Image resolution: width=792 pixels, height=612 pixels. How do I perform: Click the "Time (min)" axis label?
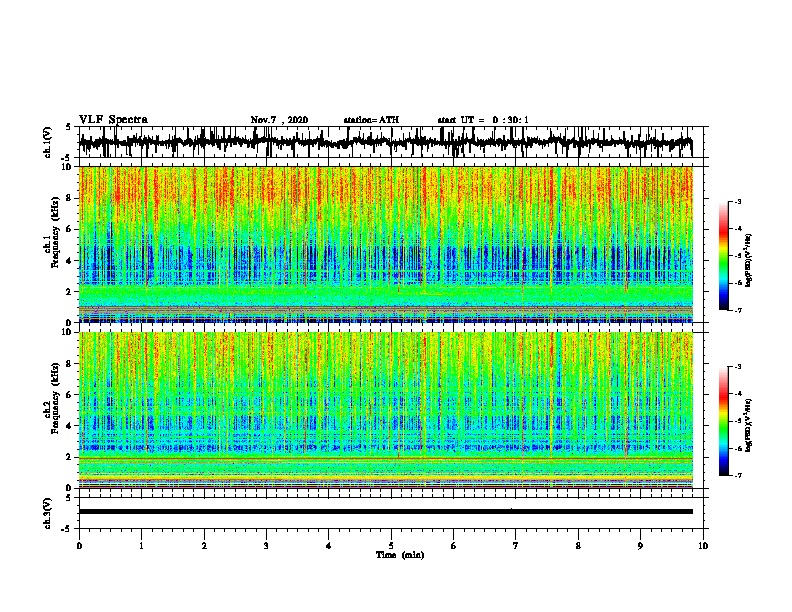(x=400, y=555)
